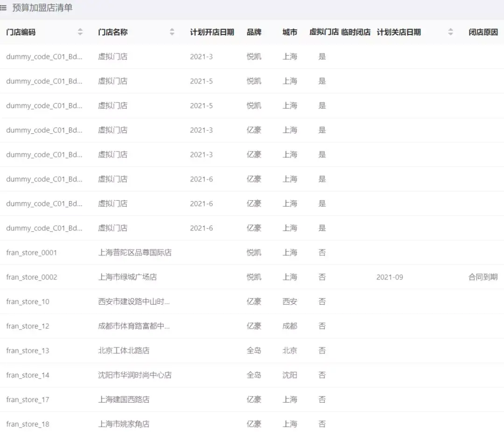Click closing reason 合同到期
The image size is (504, 432).
pos(483,277)
